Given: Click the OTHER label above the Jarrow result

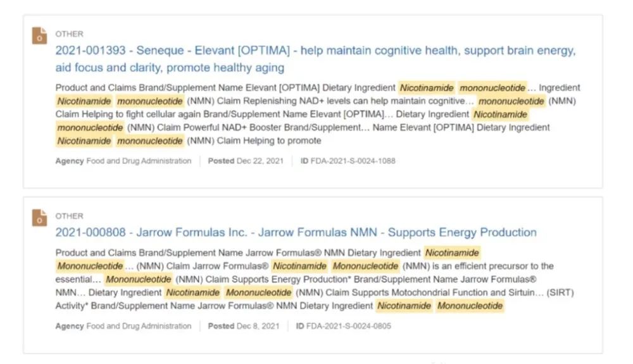Looking at the screenshot, I should [69, 216].
